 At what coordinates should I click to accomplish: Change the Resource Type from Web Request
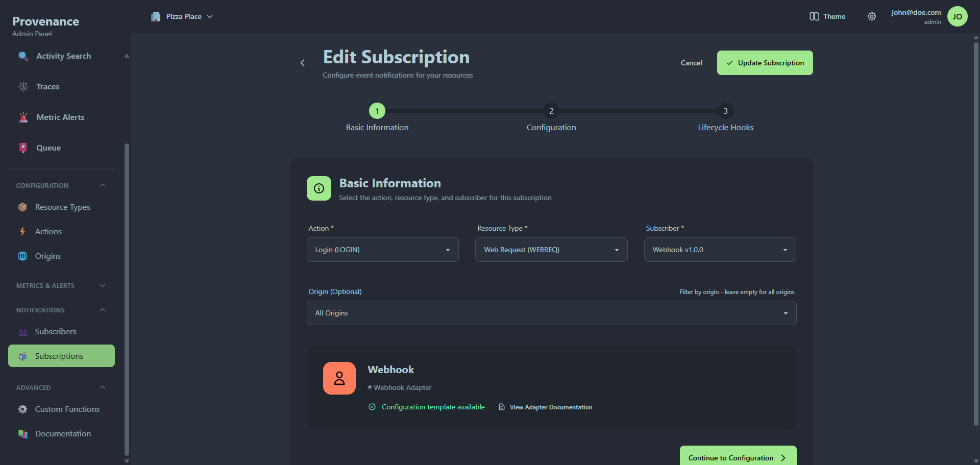point(551,250)
